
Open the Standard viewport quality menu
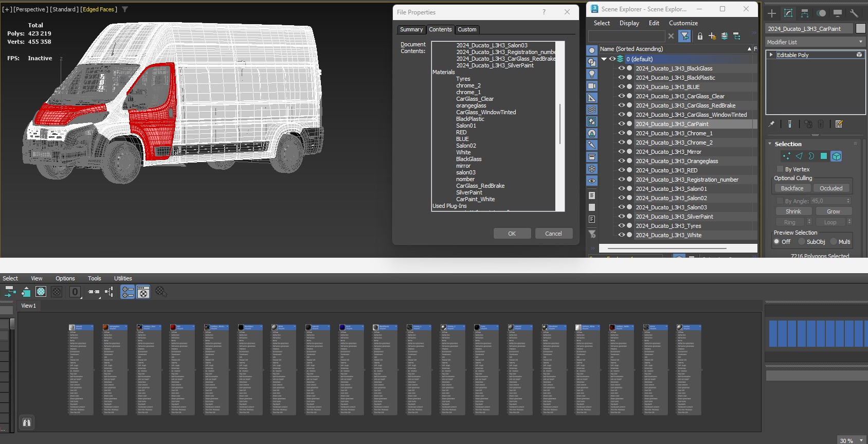pos(64,9)
